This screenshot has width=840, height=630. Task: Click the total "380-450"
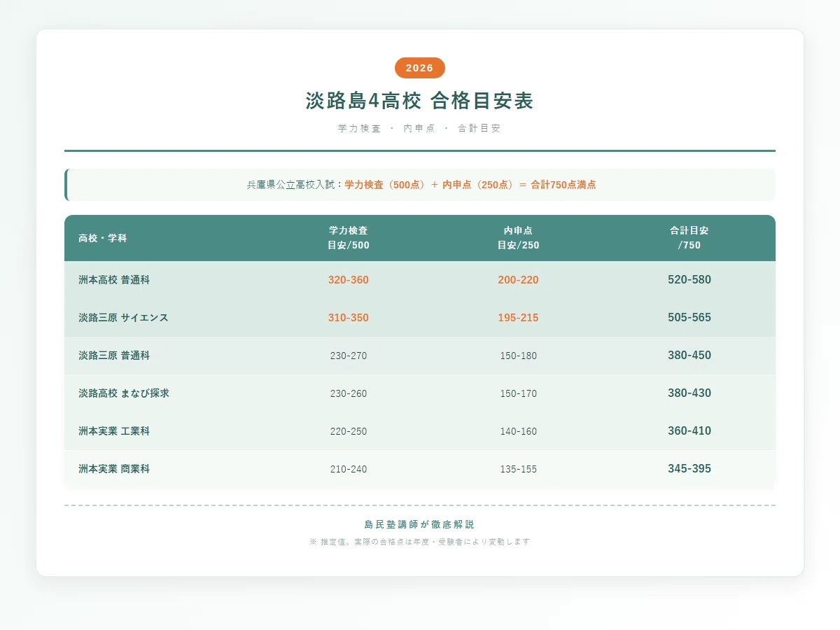point(689,356)
